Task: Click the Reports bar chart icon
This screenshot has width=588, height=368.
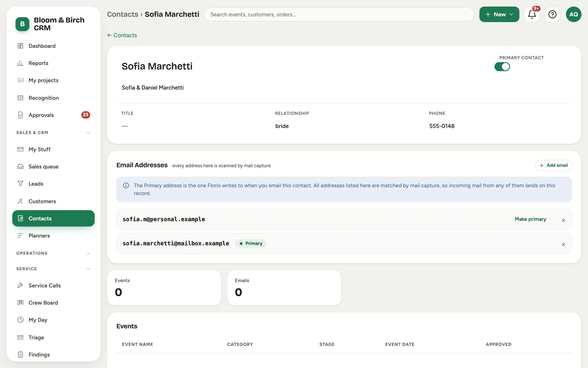Action: tap(20, 63)
